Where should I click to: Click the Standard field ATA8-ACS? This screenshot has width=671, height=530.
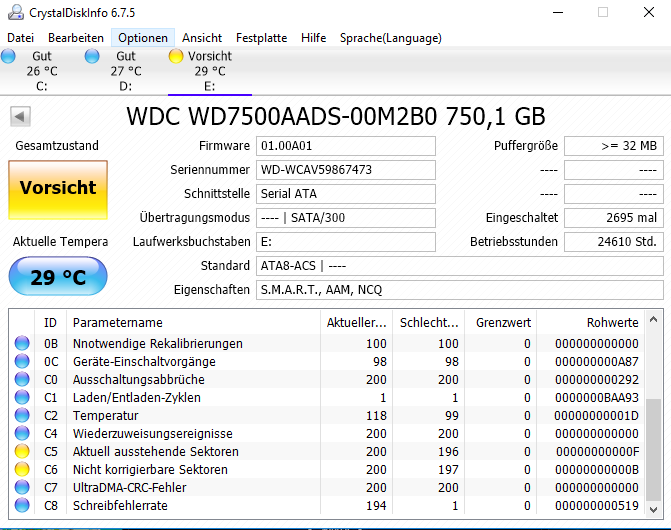pyautogui.click(x=460, y=266)
